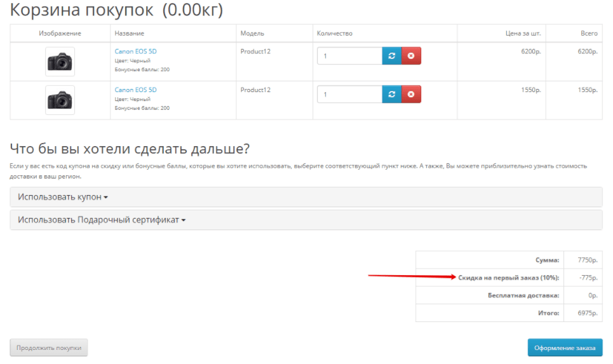Focus quantity field in the 1550р. row
This screenshot has height=364, width=613.
pos(349,94)
